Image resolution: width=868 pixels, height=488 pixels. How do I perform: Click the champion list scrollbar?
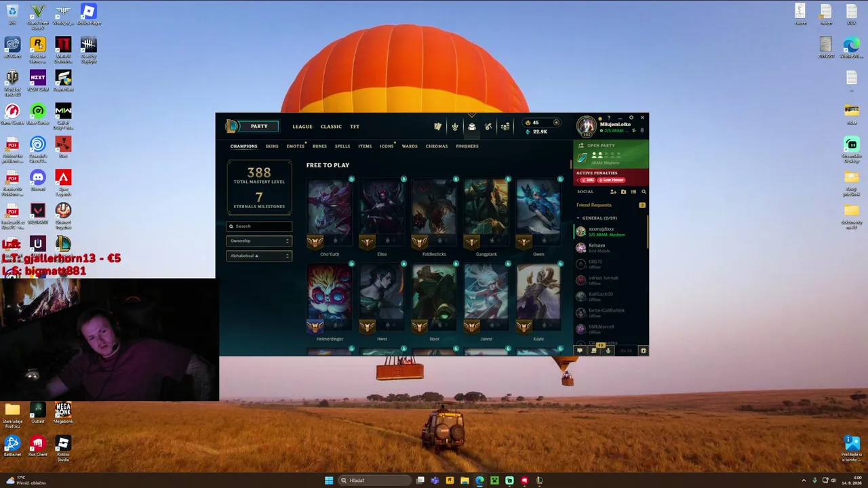(x=571, y=164)
